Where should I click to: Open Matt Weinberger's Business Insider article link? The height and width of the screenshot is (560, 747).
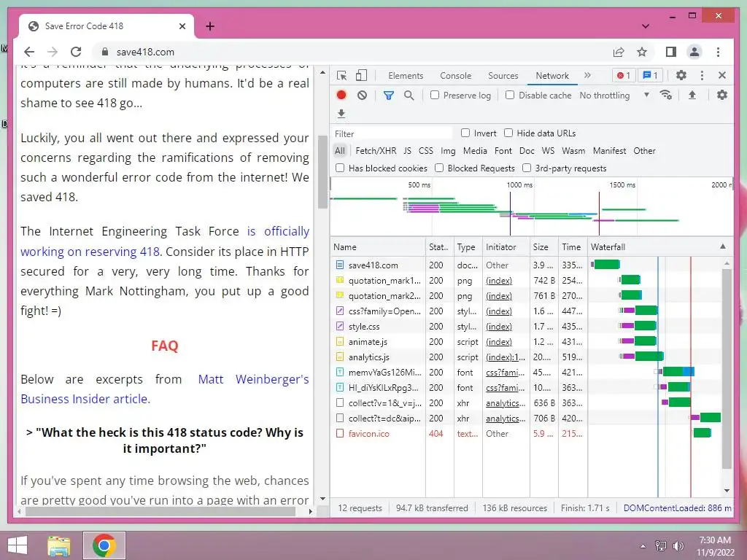165,389
